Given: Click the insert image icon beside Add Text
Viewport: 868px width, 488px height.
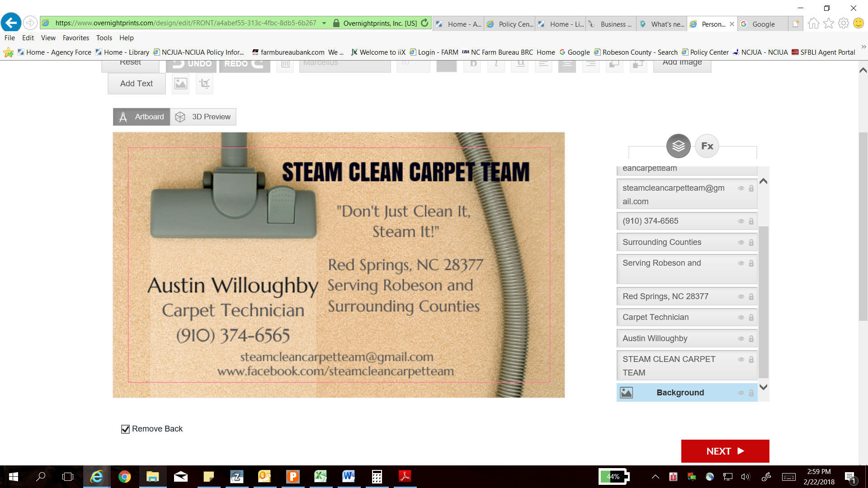Looking at the screenshot, I should point(180,84).
